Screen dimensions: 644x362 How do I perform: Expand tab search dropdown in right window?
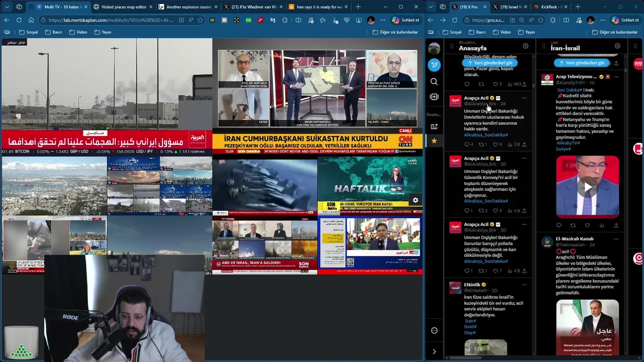pos(431,7)
